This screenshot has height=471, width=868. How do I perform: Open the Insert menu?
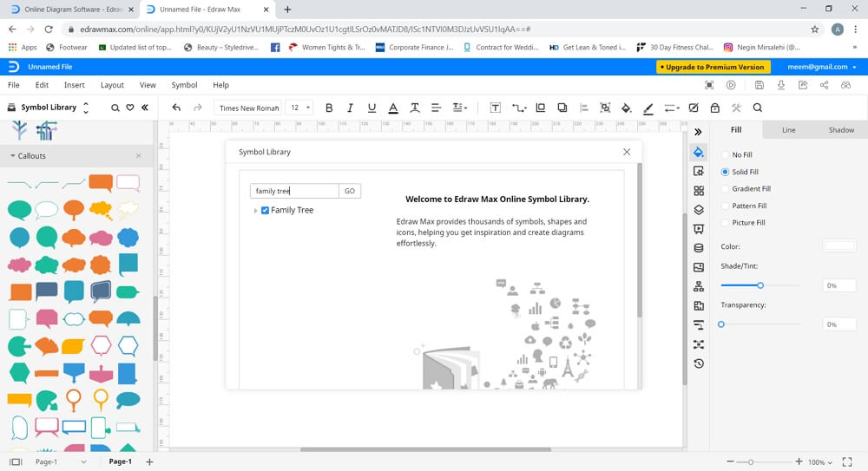pyautogui.click(x=74, y=85)
